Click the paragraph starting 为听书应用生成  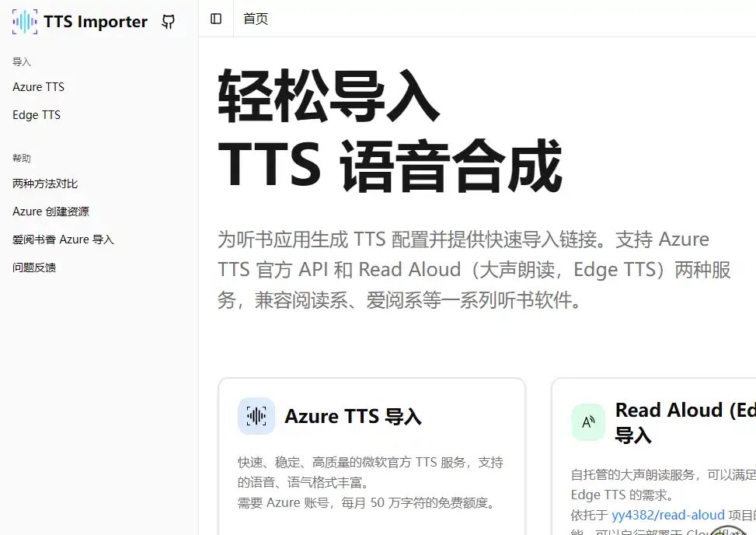[474, 270]
